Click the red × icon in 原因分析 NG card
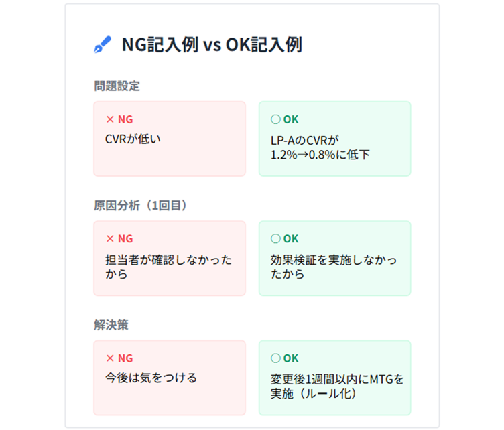This screenshot has width=504, height=430. tap(111, 238)
